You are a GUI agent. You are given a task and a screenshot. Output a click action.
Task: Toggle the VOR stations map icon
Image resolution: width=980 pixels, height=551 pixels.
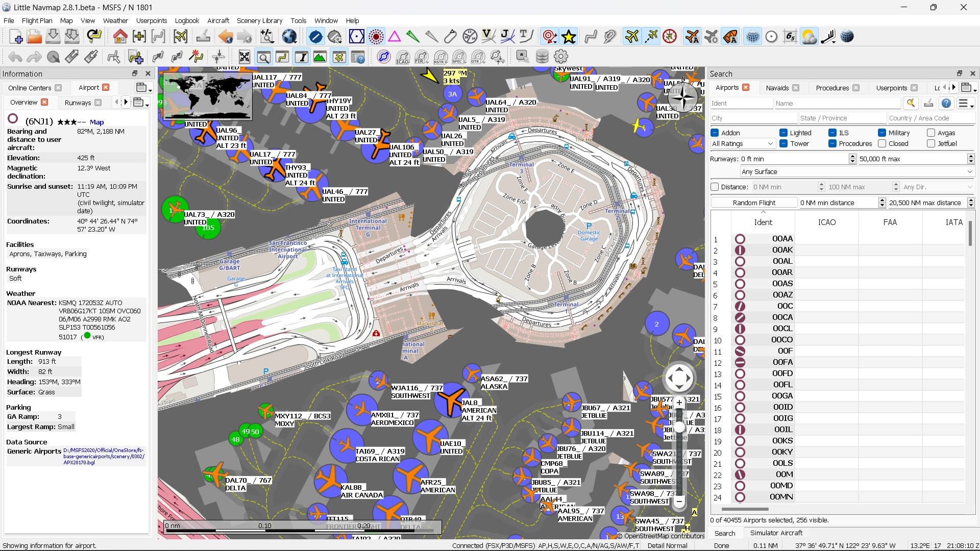[357, 37]
